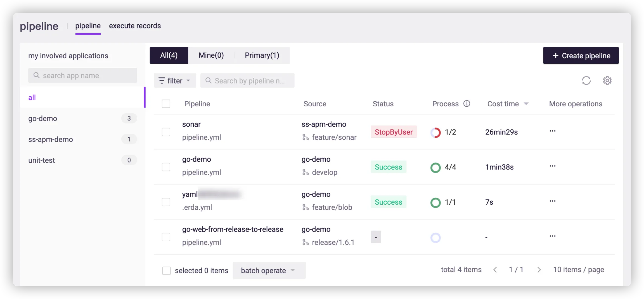Open table settings via the gear icon
Screen dimensions: 644x299
[x=607, y=81]
